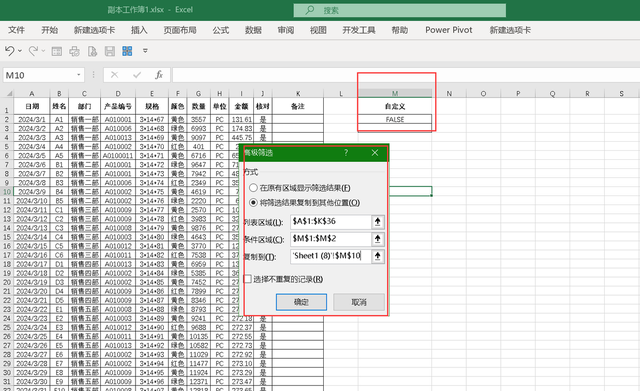Switch to the 插入 ribbon tab
The height and width of the screenshot is (391, 640).
coord(139,30)
